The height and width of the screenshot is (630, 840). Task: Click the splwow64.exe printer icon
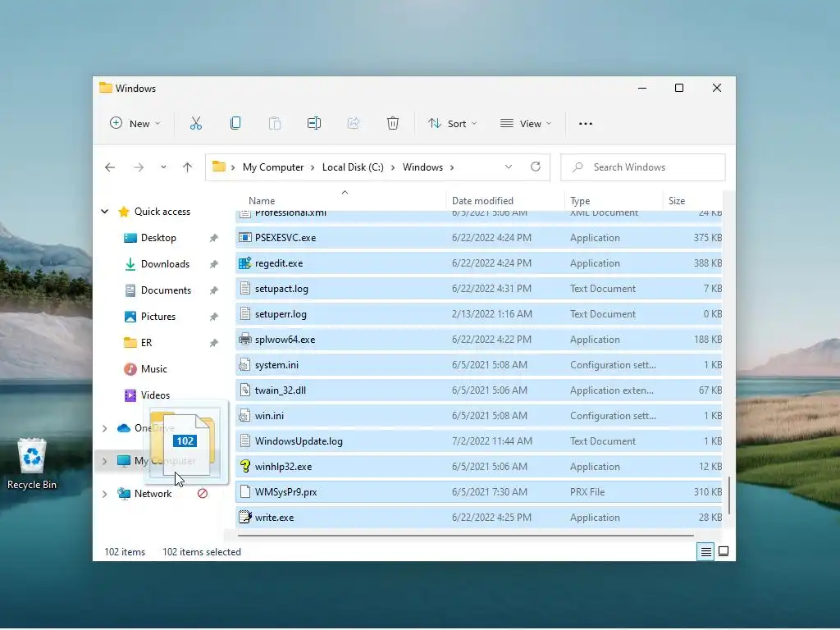[244, 339]
